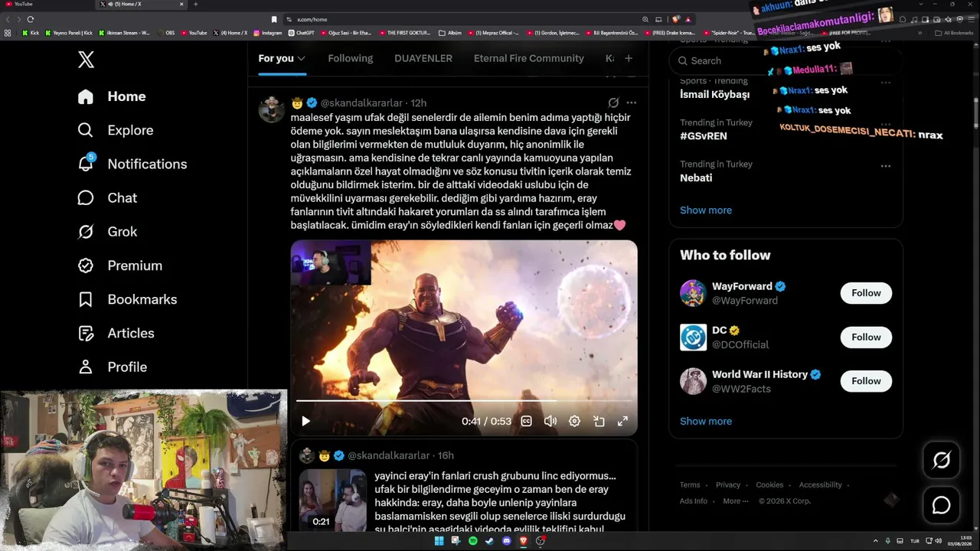Reload the current page
The height and width of the screenshot is (551, 980).
30,19
